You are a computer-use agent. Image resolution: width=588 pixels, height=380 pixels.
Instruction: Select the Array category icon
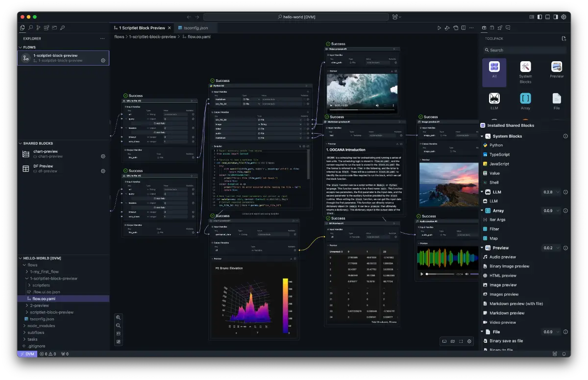525,98
